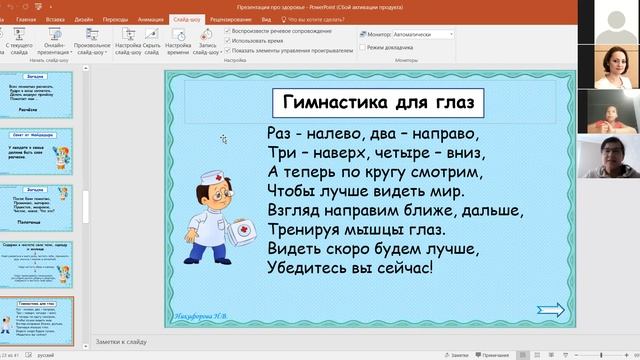Click the line 'Убедитесь вы сейчас!'
The height and width of the screenshot is (360, 640).
(x=350, y=268)
